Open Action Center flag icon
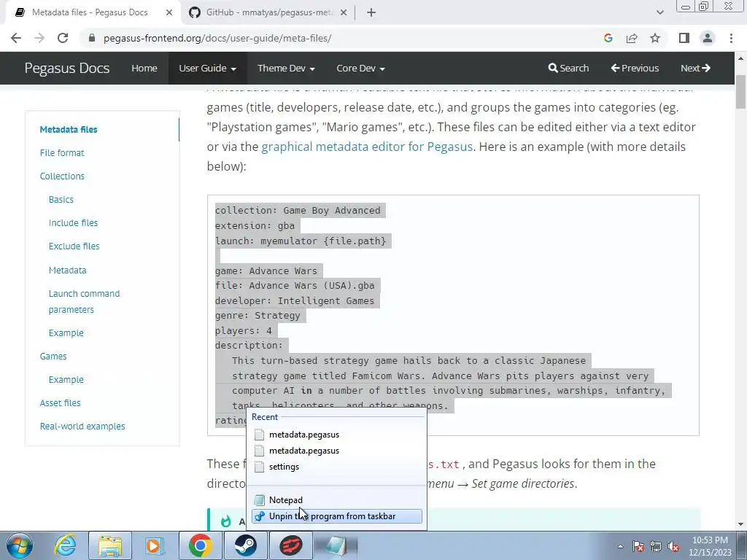 638,546
